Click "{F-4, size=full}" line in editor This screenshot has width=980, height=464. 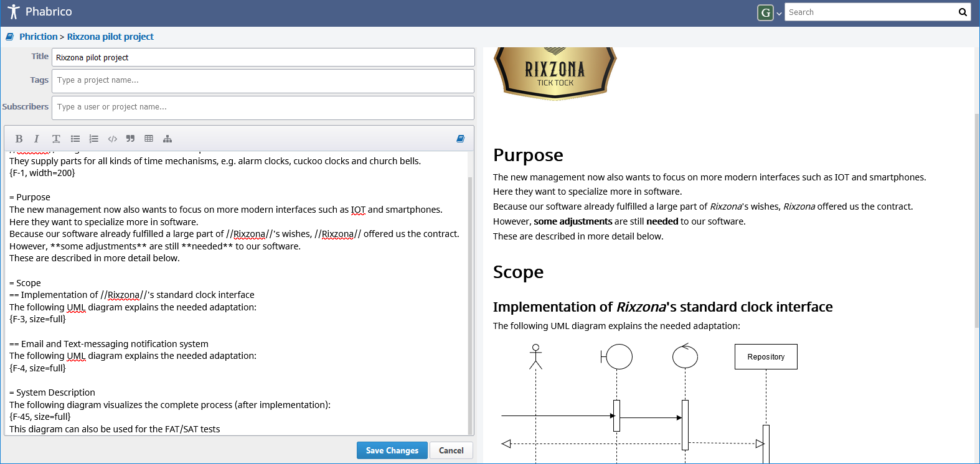click(x=37, y=368)
